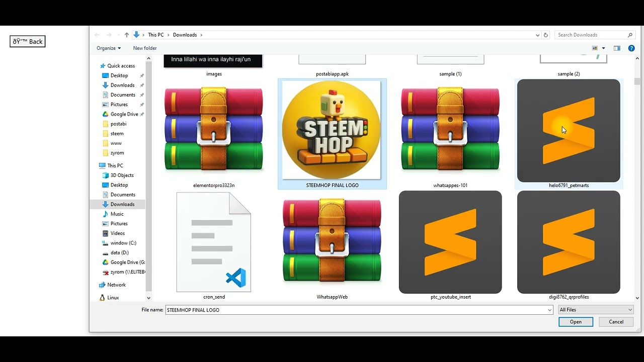
Task: Click Downloads in the address bar path
Action: (x=185, y=35)
